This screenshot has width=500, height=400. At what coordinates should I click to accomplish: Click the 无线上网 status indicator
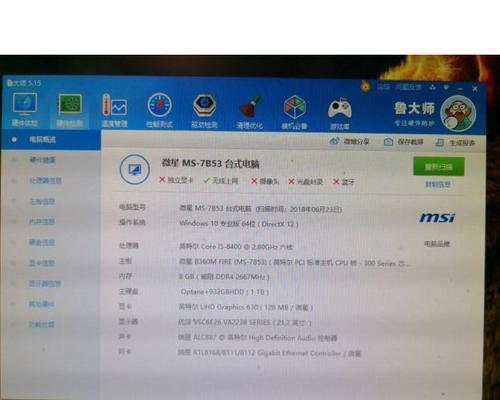click(221, 180)
